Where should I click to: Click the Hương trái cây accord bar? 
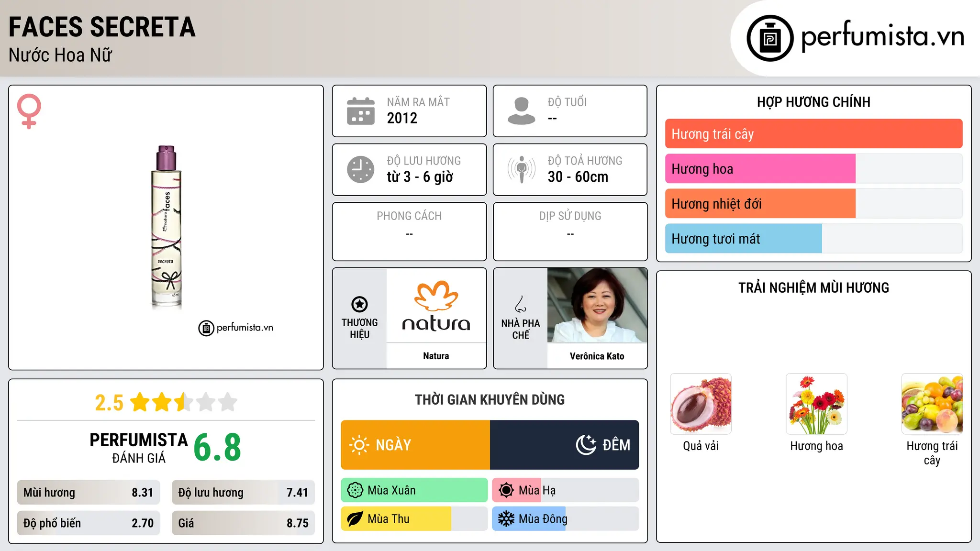813,134
